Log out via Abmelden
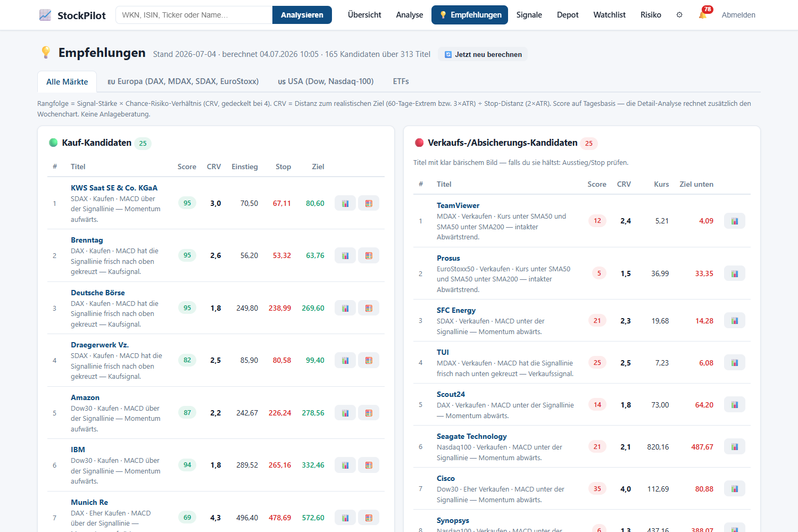 pyautogui.click(x=738, y=15)
